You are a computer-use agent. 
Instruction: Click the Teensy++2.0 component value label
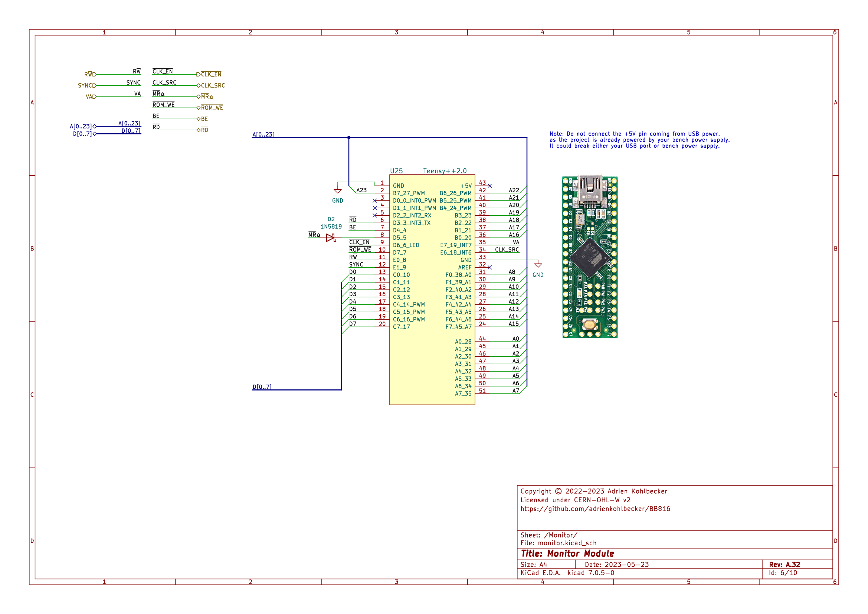(445, 171)
